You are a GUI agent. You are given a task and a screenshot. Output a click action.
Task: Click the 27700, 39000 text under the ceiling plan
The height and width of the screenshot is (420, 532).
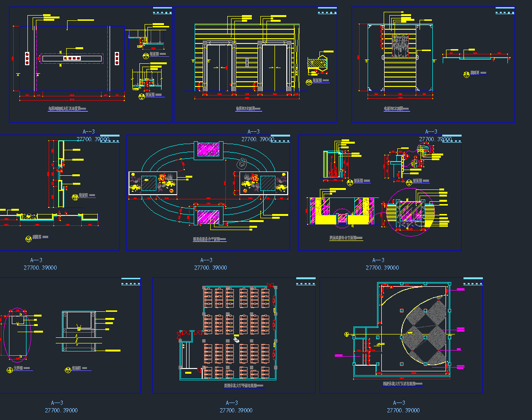403,411
